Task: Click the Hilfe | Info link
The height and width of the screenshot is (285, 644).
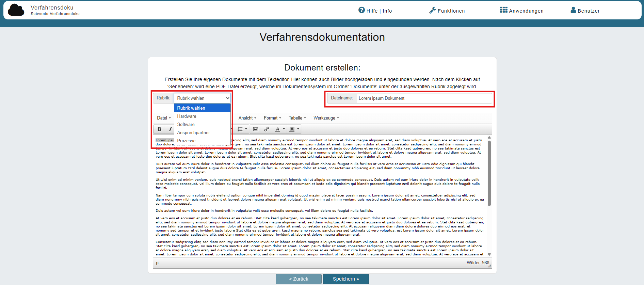Action: (375, 11)
